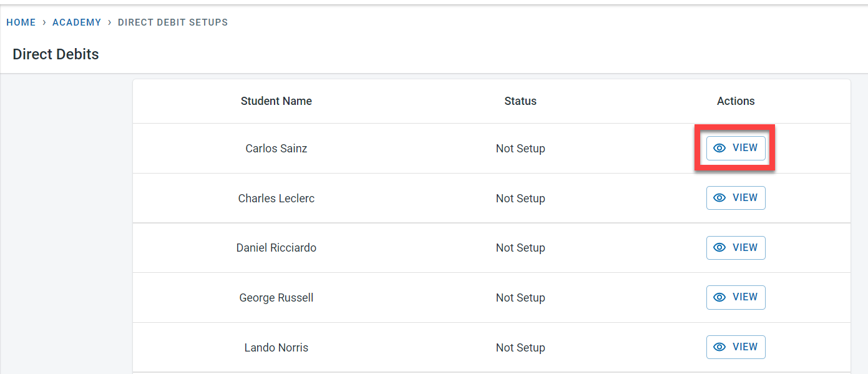This screenshot has height=374, width=868.
Task: Click the Status column header
Action: point(520,101)
